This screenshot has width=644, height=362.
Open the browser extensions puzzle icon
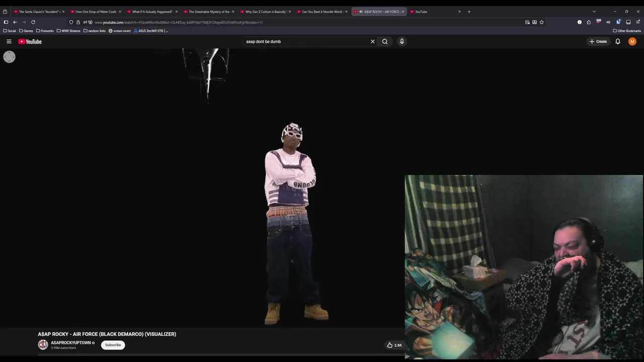[x=589, y=22]
